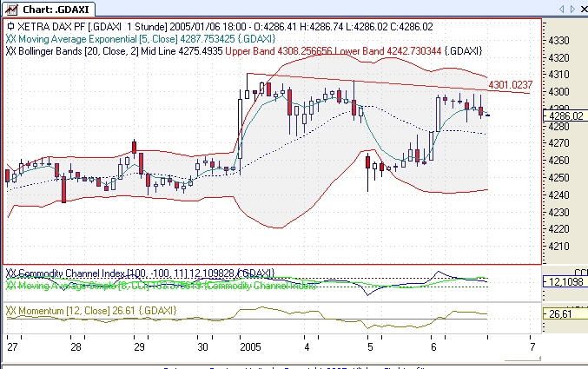Click price axis label 4210
588x369 pixels.
558,247
